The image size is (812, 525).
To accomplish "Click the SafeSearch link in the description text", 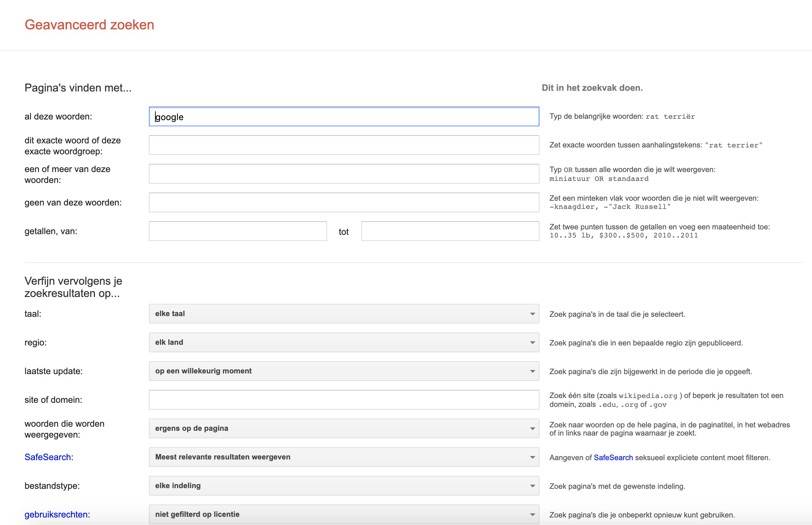I will point(613,457).
